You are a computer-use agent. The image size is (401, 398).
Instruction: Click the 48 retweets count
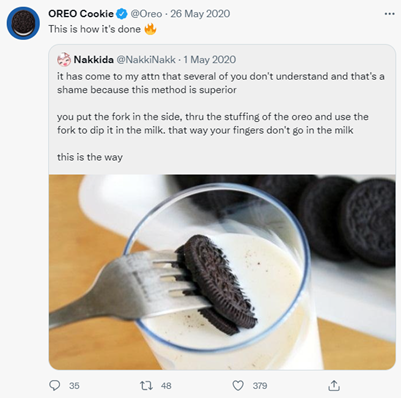(x=166, y=386)
